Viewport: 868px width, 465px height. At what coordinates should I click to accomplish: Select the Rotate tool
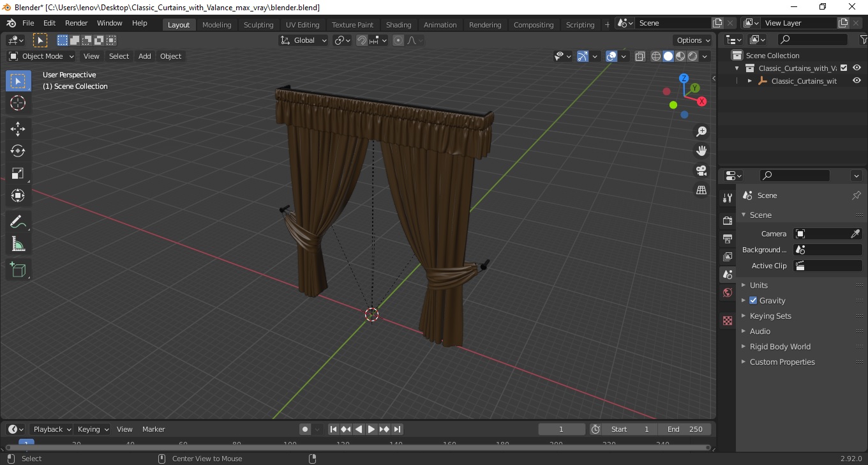18,151
